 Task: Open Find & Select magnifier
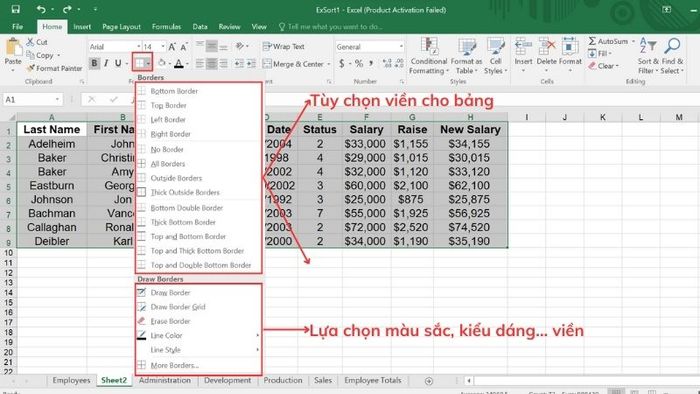click(672, 56)
